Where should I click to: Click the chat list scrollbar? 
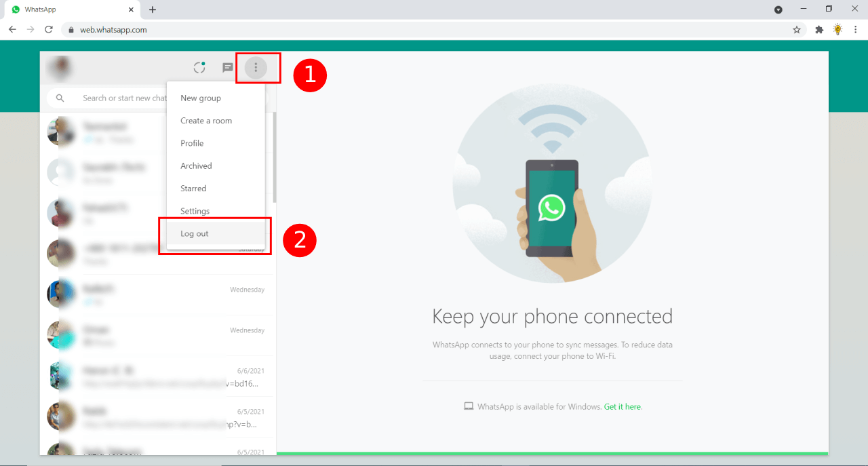(x=274, y=157)
